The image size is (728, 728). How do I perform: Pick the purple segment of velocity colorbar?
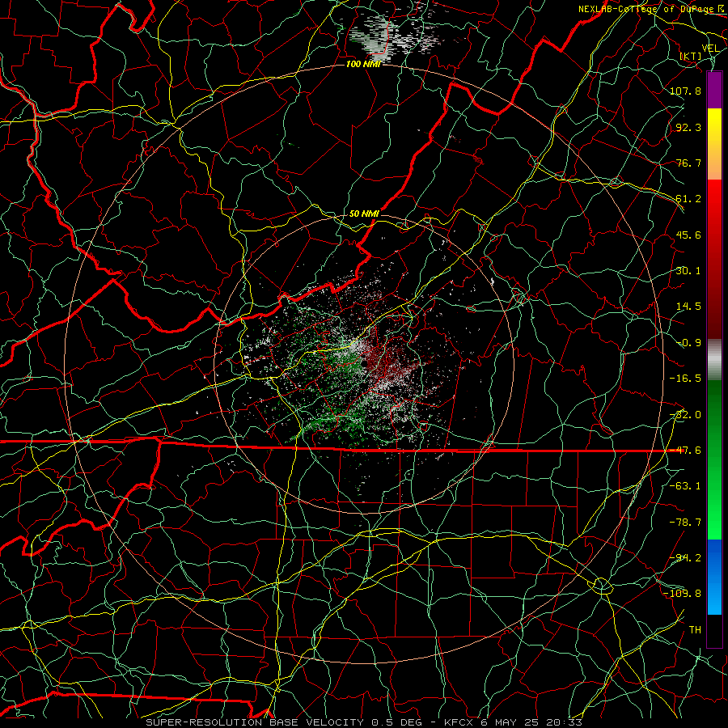(714, 90)
